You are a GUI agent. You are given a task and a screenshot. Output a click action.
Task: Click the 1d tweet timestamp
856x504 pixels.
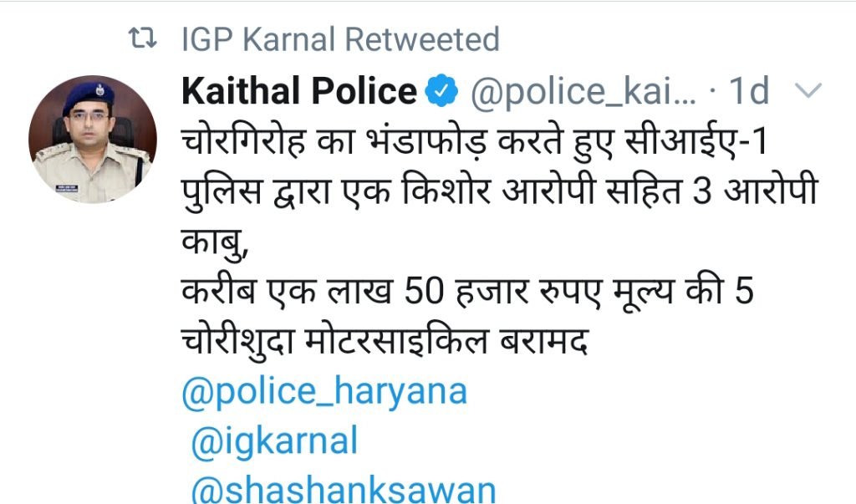click(749, 90)
